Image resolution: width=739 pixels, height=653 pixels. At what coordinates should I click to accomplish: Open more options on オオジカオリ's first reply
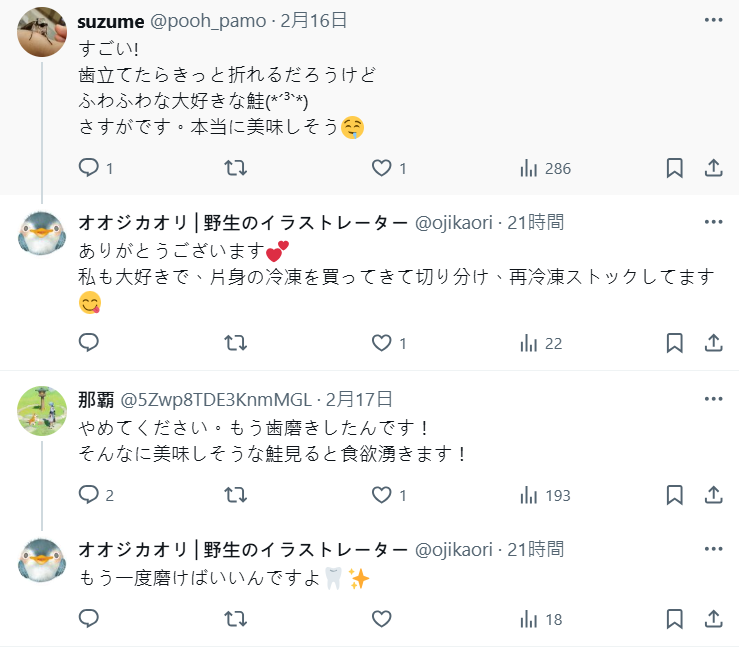point(713,222)
